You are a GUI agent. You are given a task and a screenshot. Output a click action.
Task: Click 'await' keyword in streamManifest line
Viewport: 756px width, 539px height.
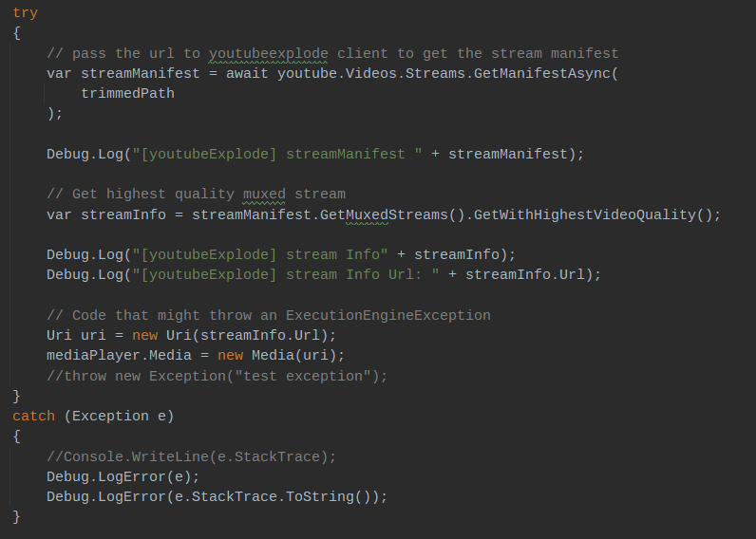click(x=247, y=74)
